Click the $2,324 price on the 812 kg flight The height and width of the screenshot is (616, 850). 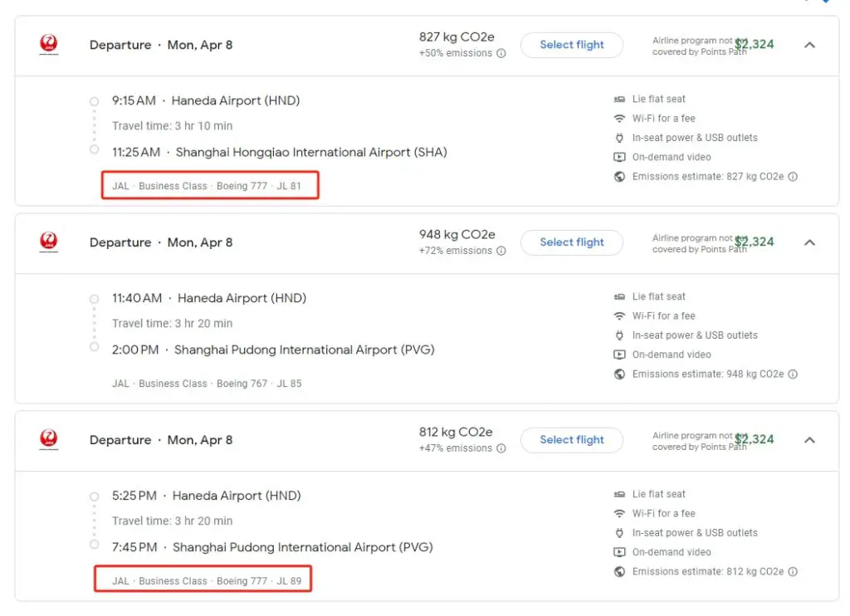click(x=755, y=440)
